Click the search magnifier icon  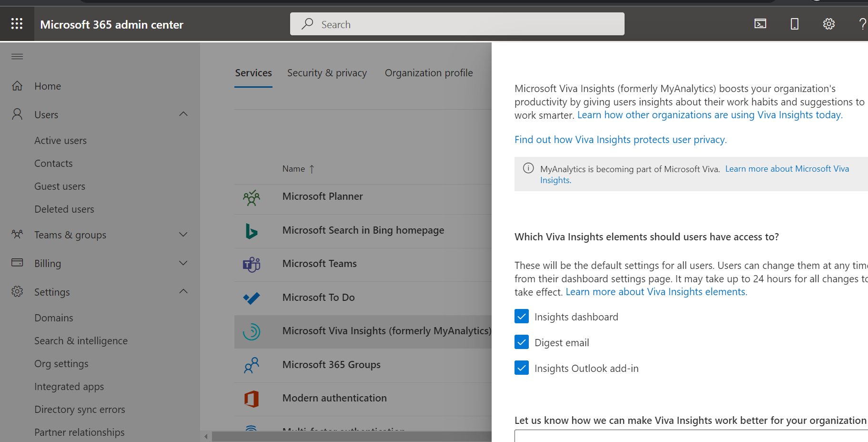(x=307, y=23)
